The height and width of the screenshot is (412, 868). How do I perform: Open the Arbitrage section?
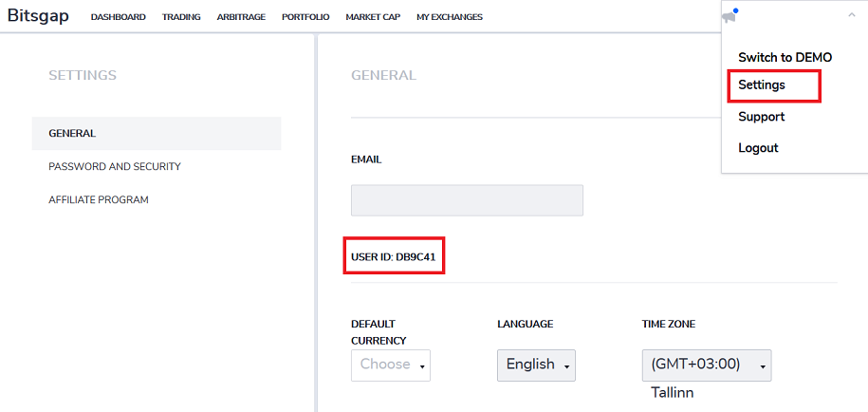[x=241, y=17]
